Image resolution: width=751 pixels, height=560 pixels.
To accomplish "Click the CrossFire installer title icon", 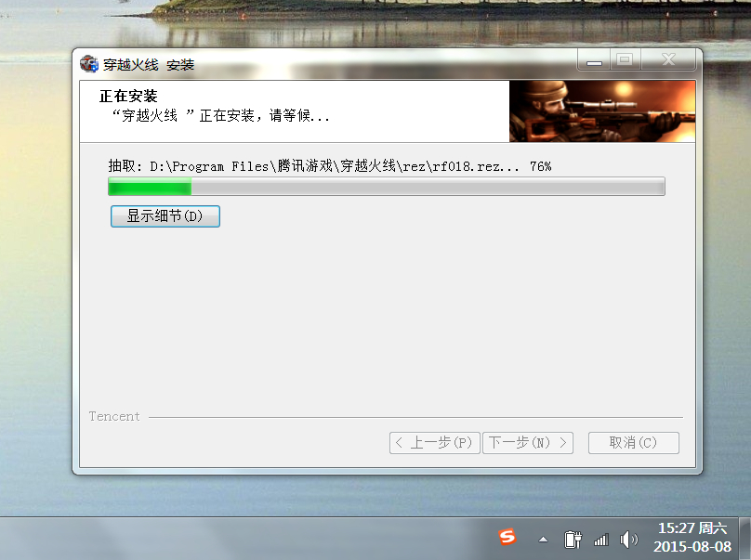I will click(x=89, y=64).
